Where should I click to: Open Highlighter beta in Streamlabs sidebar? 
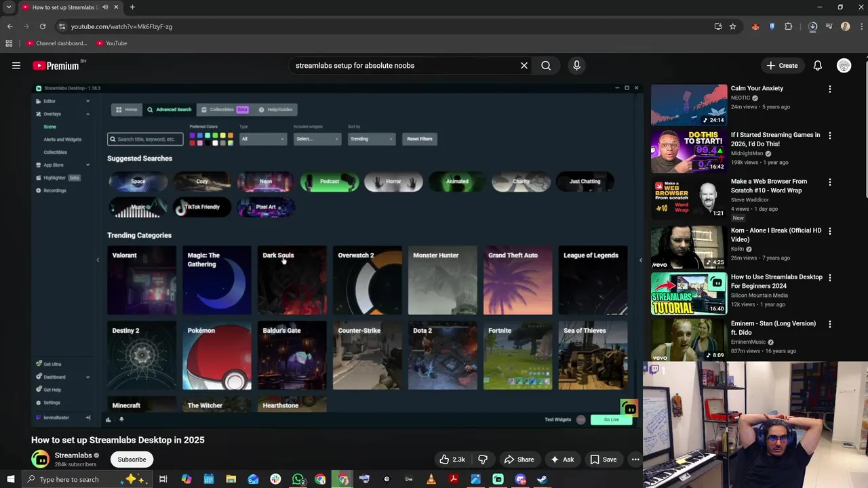[x=58, y=178]
